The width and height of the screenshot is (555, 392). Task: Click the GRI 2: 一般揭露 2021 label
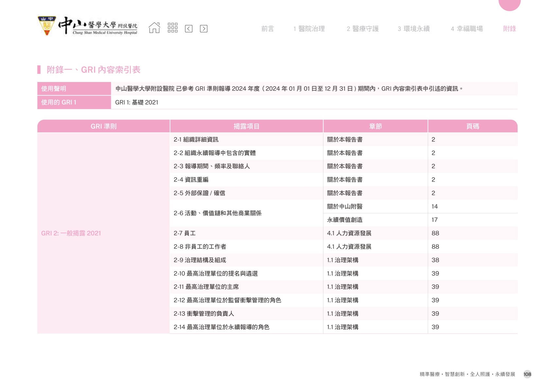(x=71, y=233)
